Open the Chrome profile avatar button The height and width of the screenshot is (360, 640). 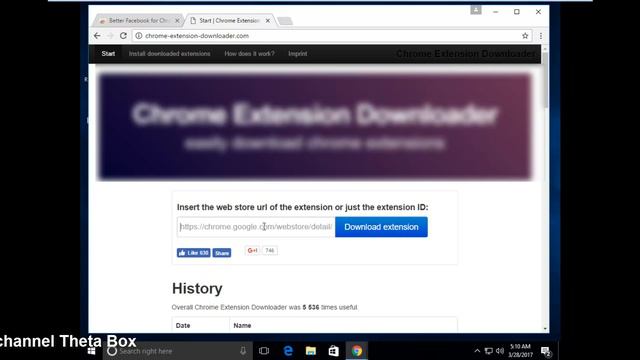[x=476, y=10]
